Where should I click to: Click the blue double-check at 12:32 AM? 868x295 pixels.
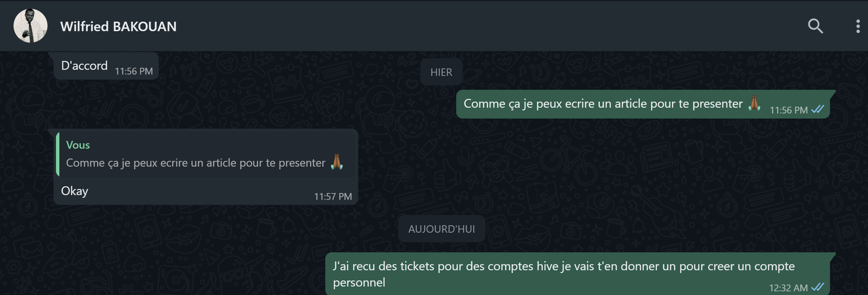[x=818, y=287]
